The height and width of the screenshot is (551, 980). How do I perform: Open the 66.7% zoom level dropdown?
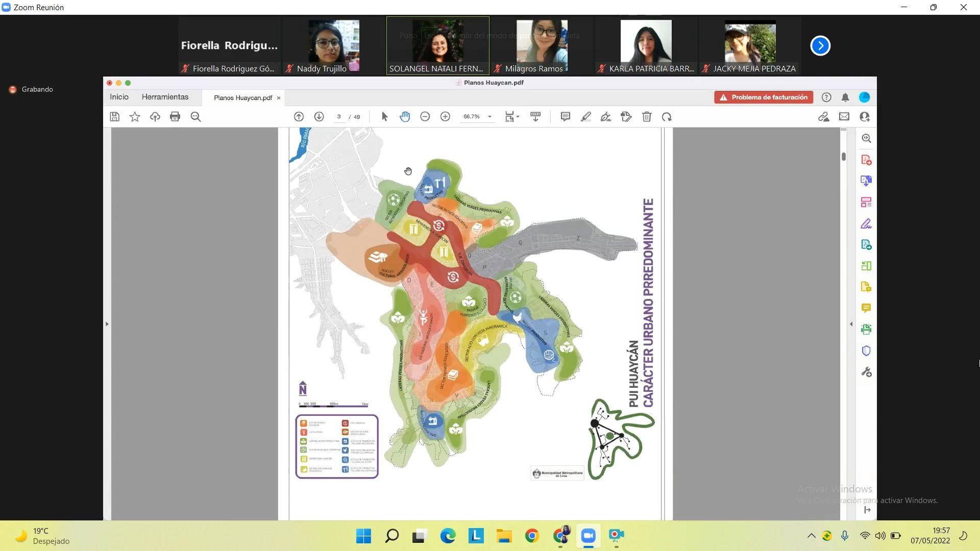[489, 117]
